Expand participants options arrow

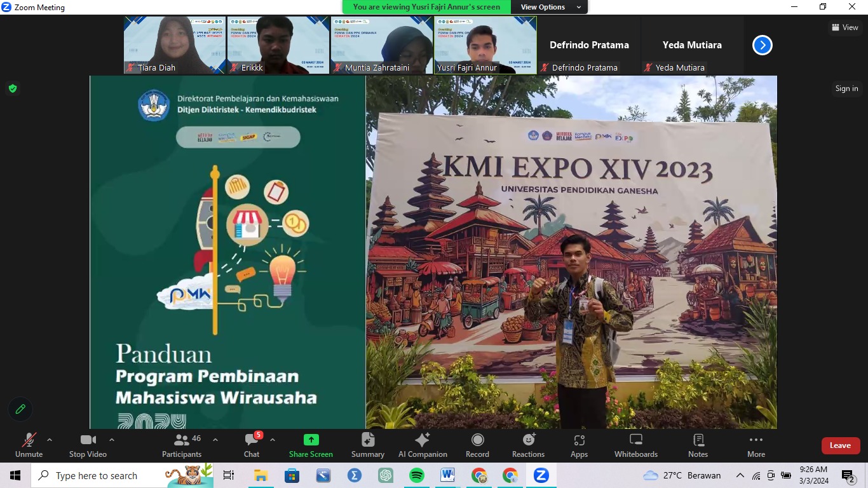(x=215, y=440)
